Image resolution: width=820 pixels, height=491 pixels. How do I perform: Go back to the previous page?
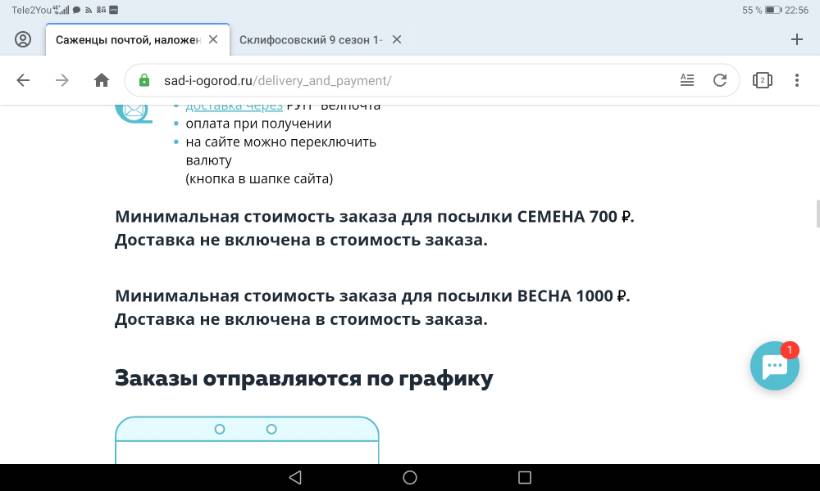(23, 80)
